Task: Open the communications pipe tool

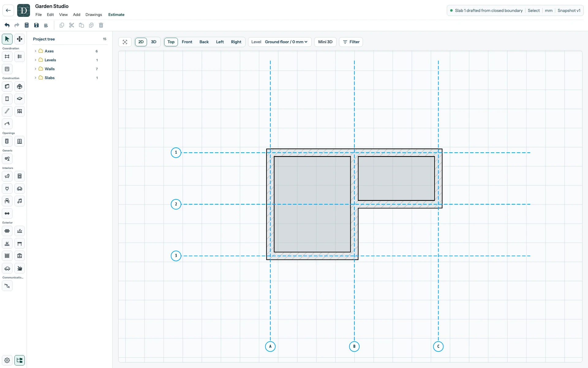Action: [7, 286]
